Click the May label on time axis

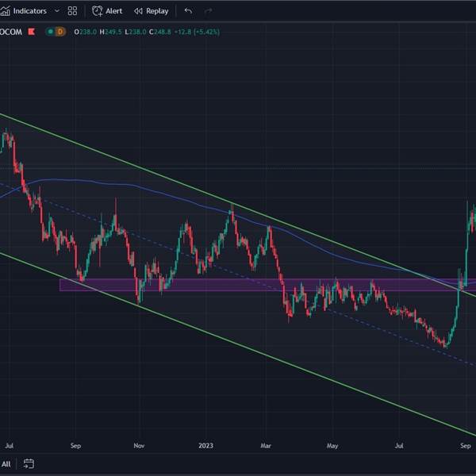coord(332,446)
